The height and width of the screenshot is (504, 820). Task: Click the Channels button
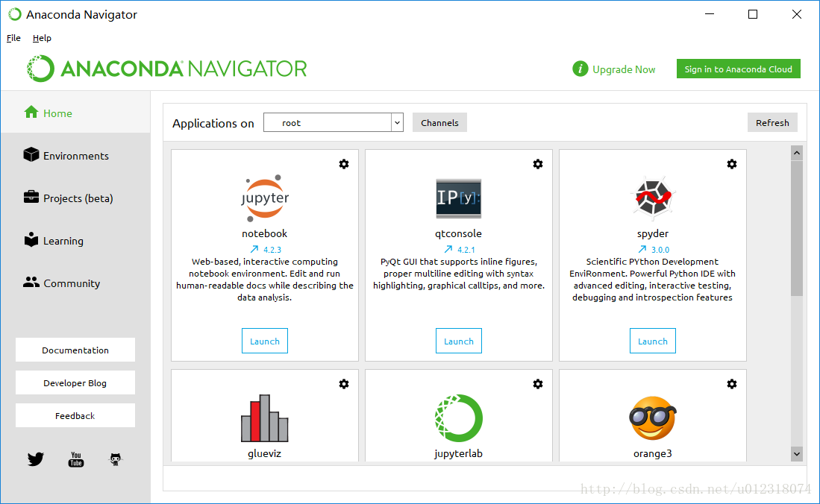click(x=439, y=122)
